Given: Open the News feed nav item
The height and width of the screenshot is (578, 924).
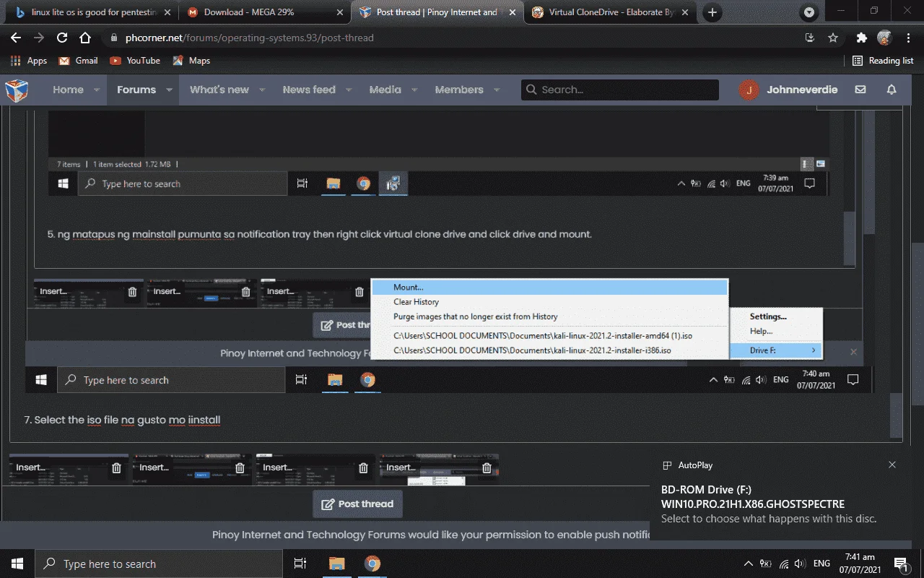Looking at the screenshot, I should pyautogui.click(x=309, y=90).
